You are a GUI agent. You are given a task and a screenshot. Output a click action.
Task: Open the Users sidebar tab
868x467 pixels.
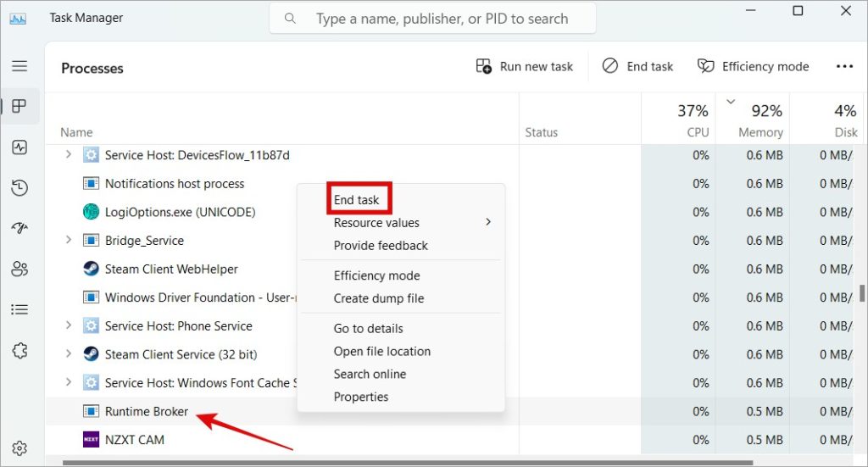pyautogui.click(x=19, y=269)
